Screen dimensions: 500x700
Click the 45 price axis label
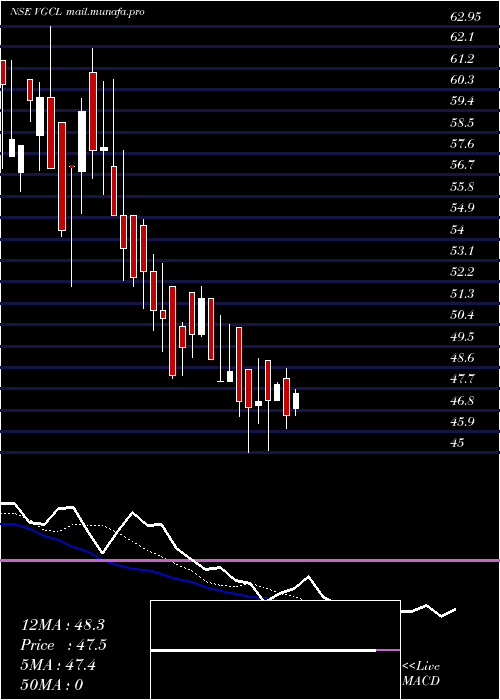pos(458,443)
